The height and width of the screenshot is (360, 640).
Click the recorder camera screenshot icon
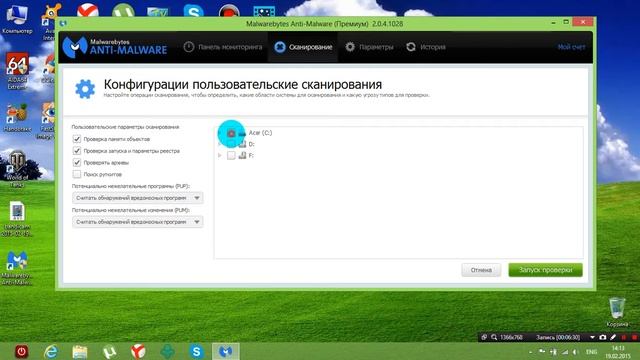tap(603, 338)
